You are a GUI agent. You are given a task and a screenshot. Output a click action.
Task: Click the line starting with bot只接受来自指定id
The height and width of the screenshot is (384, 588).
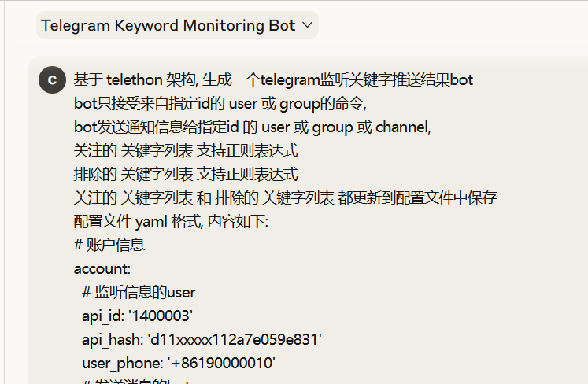point(220,104)
